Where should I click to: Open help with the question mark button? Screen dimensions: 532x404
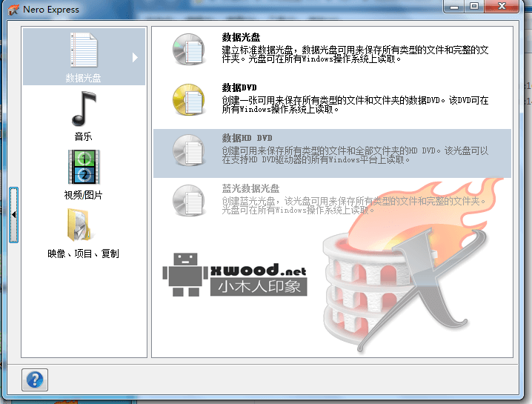tap(35, 380)
